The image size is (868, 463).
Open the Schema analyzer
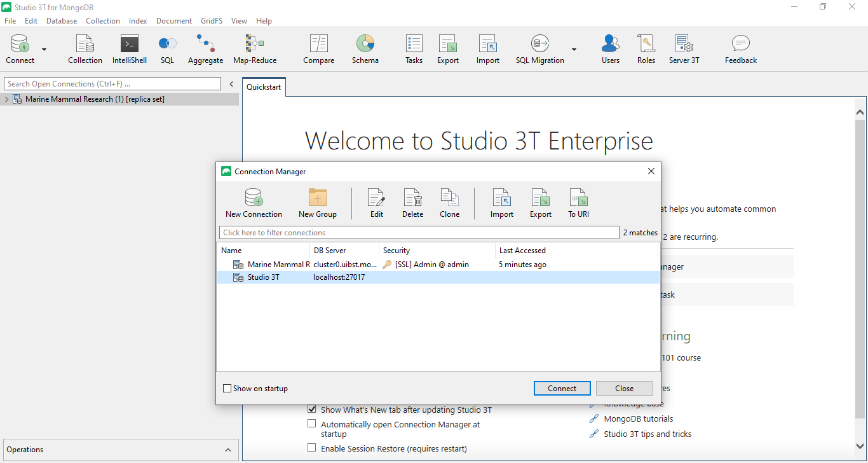pos(365,48)
